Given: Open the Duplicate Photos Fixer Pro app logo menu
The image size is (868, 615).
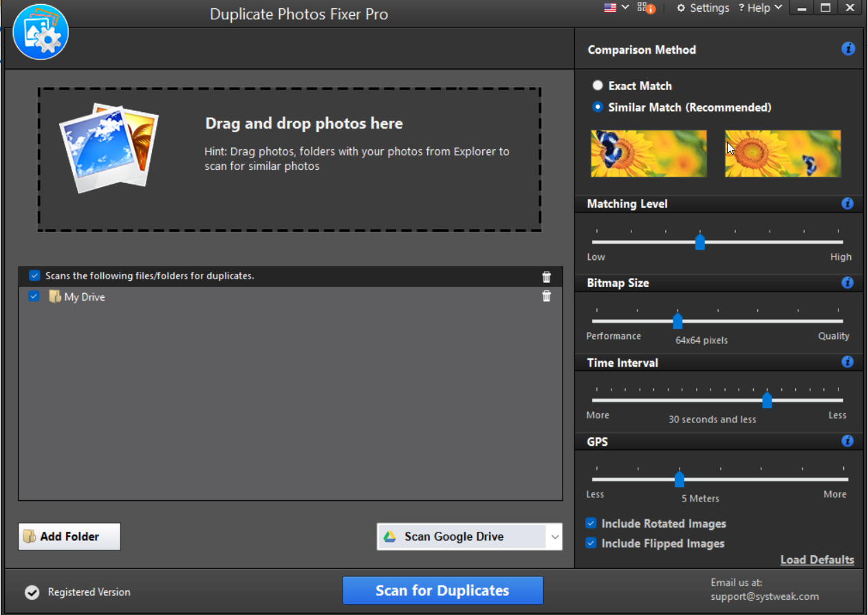Looking at the screenshot, I should point(40,31).
